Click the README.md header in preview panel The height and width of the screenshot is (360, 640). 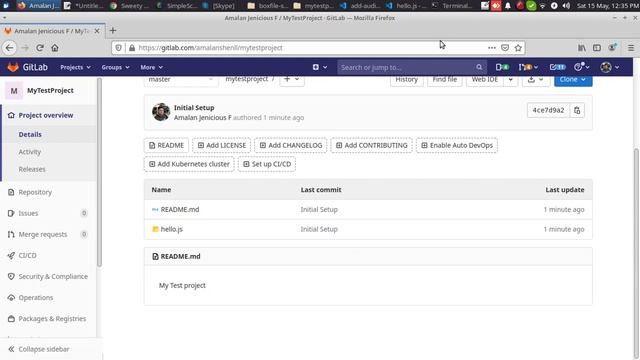pyautogui.click(x=180, y=257)
